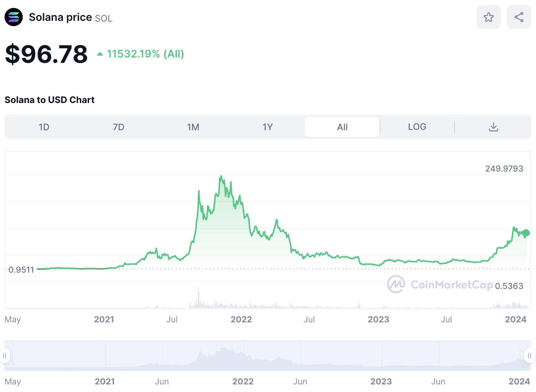Switch chart to 1Y range
The image size is (536, 392).
pos(268,127)
